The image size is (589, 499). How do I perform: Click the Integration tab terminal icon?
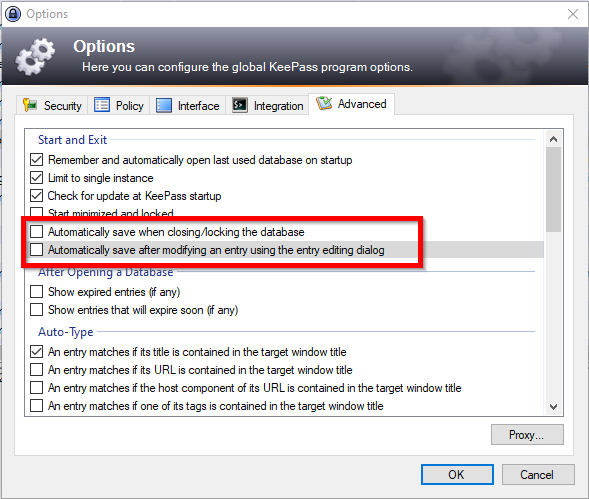click(240, 105)
